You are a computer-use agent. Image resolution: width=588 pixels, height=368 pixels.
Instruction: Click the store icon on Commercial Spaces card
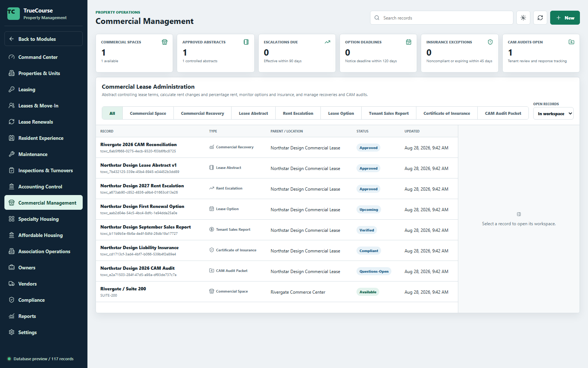[165, 42]
